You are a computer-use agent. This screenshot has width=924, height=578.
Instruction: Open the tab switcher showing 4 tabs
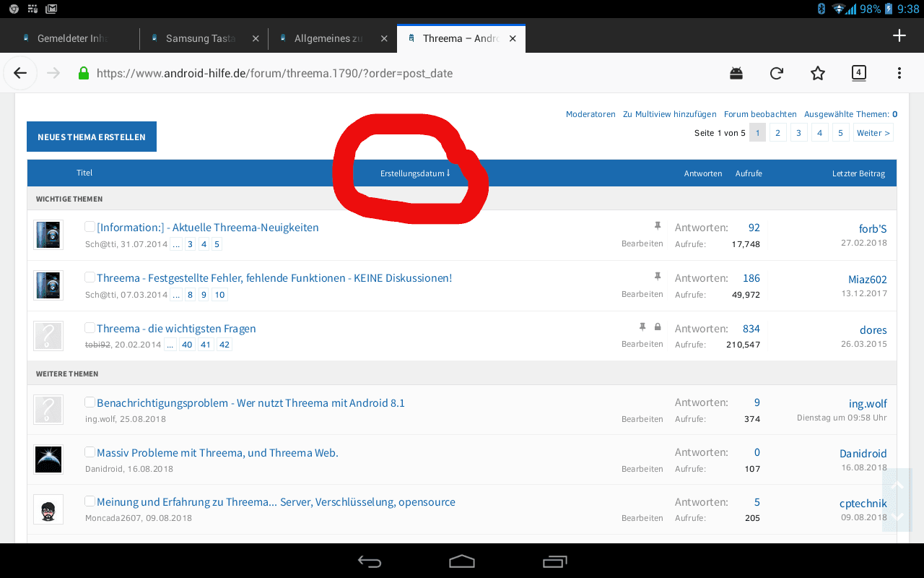(858, 72)
